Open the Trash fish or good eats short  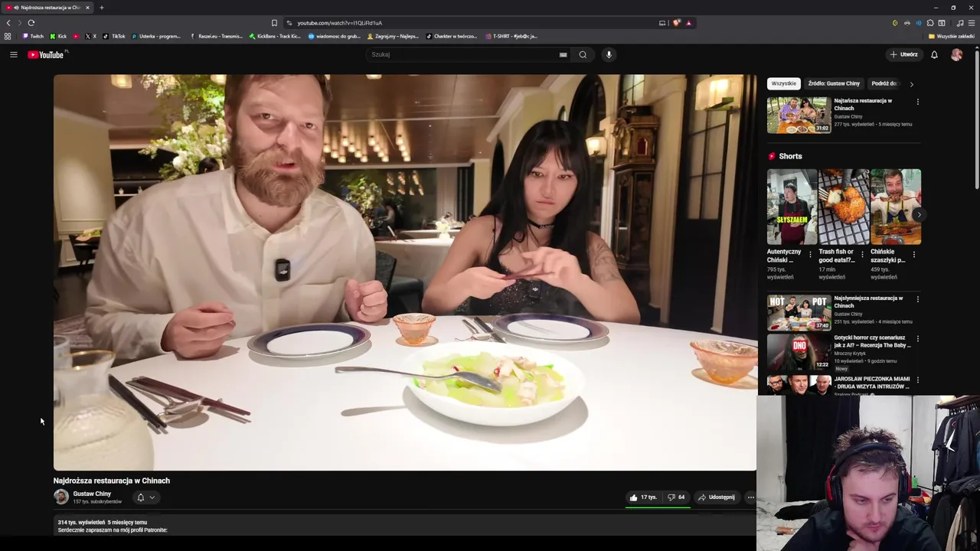click(843, 207)
